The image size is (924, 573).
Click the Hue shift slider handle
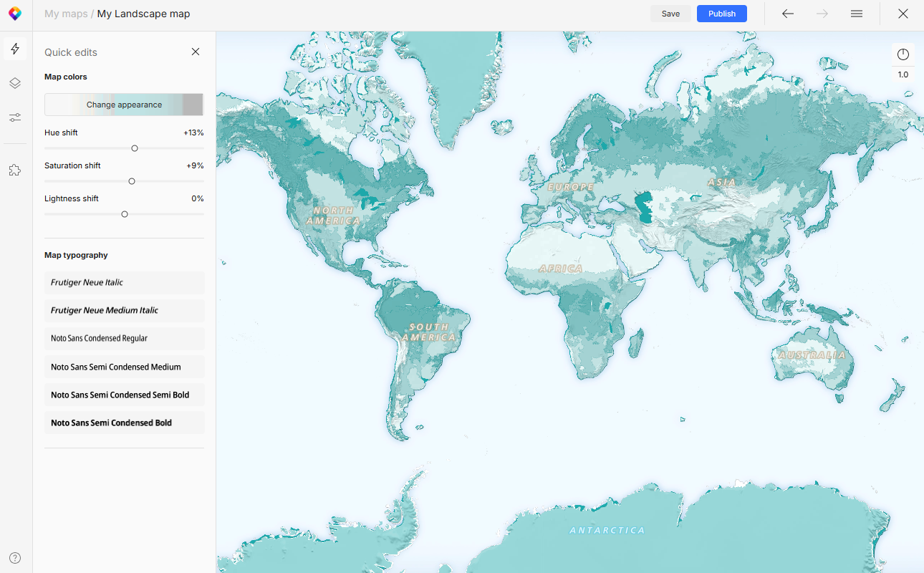[x=135, y=148]
